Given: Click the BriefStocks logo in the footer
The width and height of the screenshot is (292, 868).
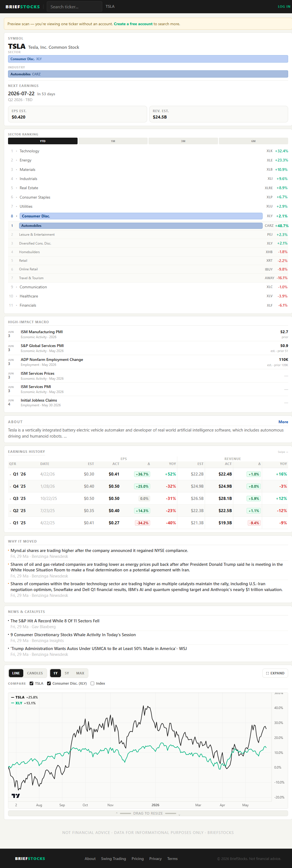Looking at the screenshot, I should click(30, 858).
